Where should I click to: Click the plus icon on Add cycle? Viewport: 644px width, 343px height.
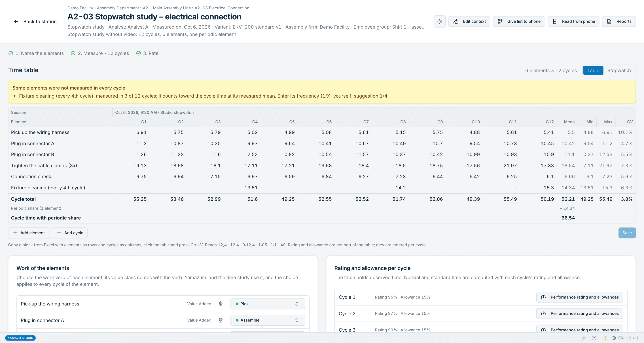[x=59, y=233]
